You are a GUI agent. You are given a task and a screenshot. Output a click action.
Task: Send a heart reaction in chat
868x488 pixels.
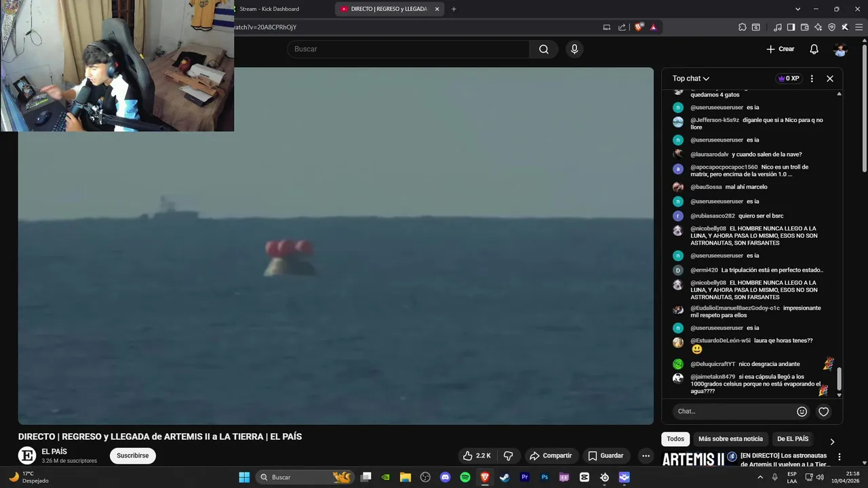tap(823, 411)
